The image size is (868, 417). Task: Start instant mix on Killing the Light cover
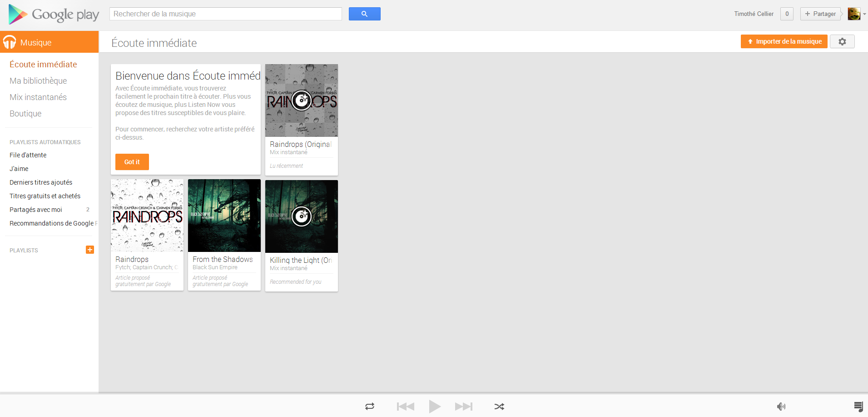302,216
